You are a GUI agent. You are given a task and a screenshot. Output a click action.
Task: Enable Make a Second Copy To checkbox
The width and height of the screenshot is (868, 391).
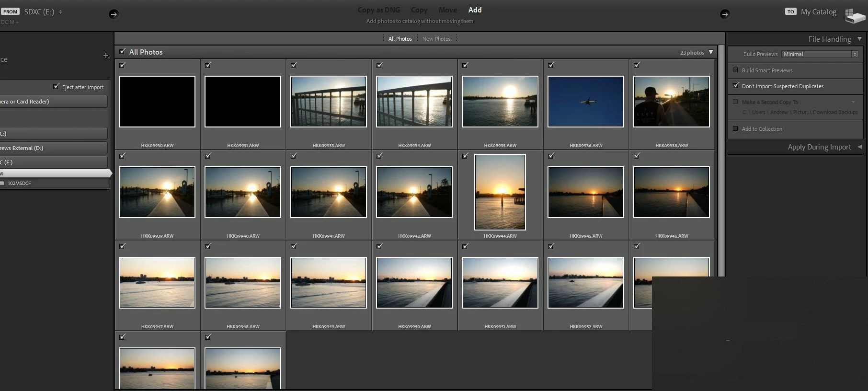coord(735,102)
